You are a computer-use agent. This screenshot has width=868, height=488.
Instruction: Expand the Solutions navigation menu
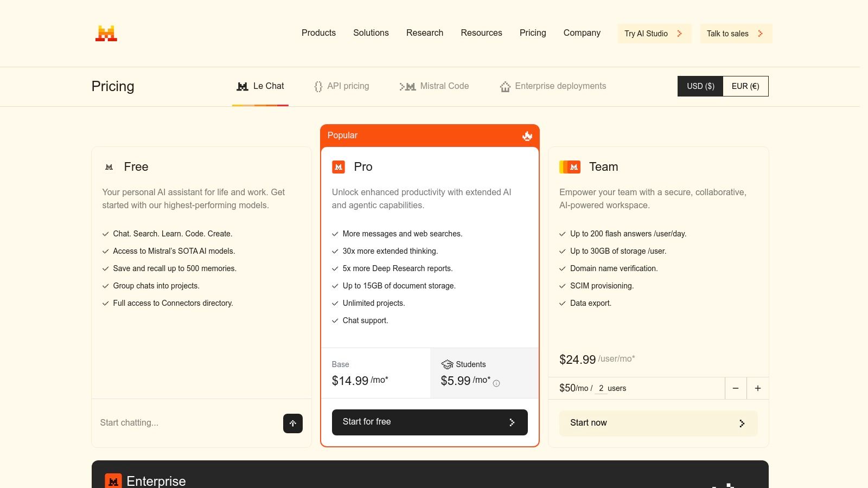click(371, 33)
